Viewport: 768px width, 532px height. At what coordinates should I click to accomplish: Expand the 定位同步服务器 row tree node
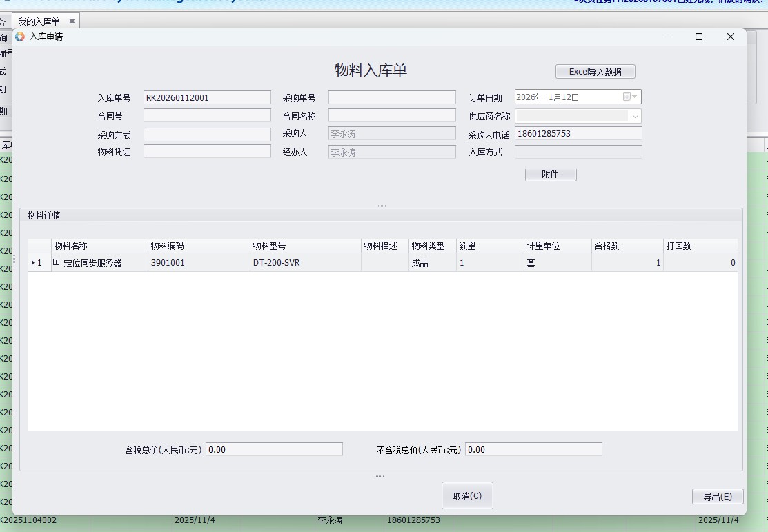[x=57, y=263]
